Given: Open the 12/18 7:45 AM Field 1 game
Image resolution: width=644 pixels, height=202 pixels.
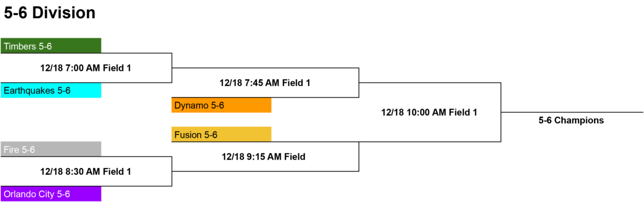Looking at the screenshot, I should (x=265, y=83).
